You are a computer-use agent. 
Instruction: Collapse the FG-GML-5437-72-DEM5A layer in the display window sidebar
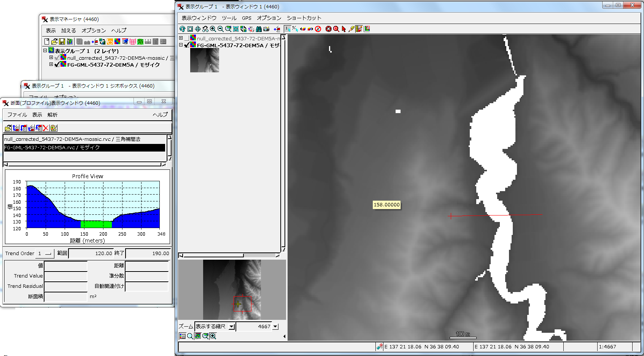coord(181,45)
